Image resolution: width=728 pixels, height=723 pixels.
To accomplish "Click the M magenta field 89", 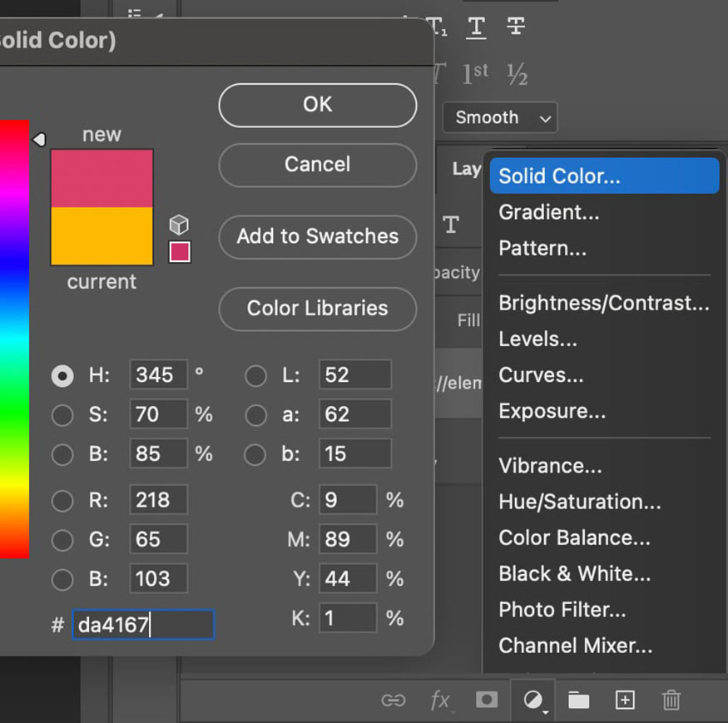I will click(348, 539).
